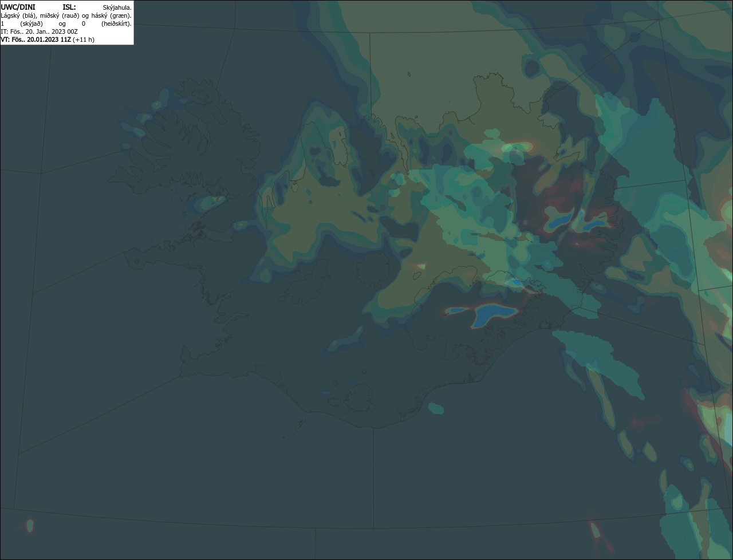Click the Lágský (blá) legend entry
The width and height of the screenshot is (733, 560).
pyautogui.click(x=18, y=15)
